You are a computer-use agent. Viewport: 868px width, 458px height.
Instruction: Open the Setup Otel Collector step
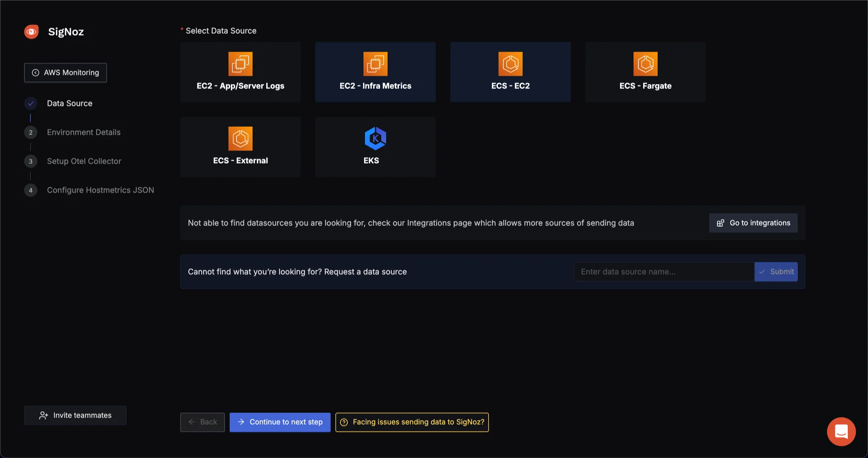(x=84, y=161)
